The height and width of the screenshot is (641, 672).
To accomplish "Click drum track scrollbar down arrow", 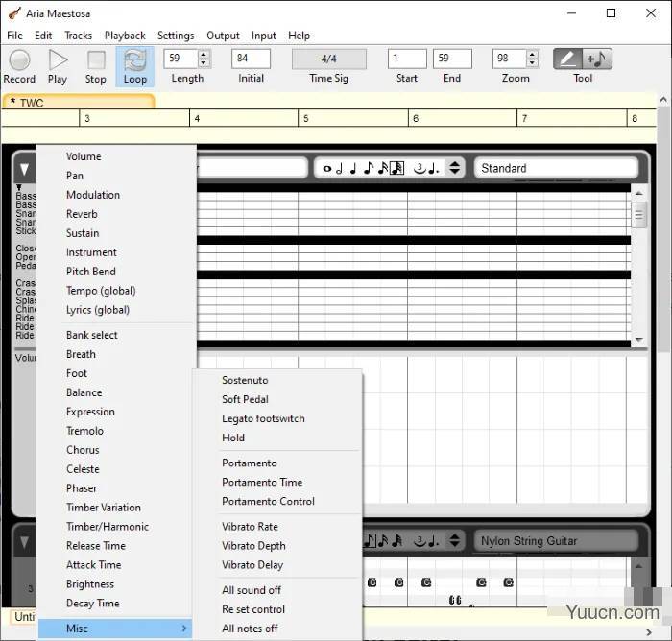I will point(638,340).
